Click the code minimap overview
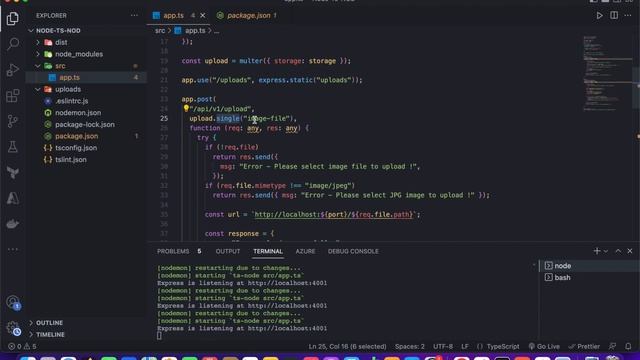640x360 pixels. coord(607,73)
